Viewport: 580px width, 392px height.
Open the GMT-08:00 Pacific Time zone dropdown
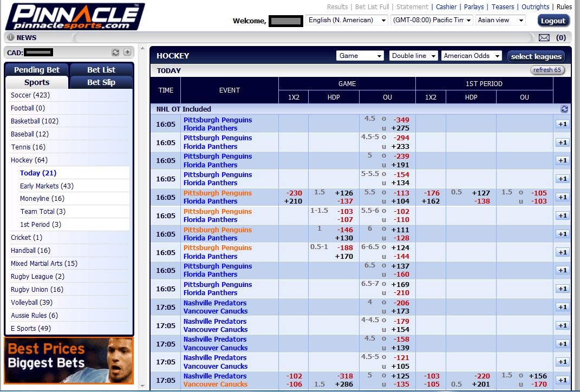[x=432, y=20]
